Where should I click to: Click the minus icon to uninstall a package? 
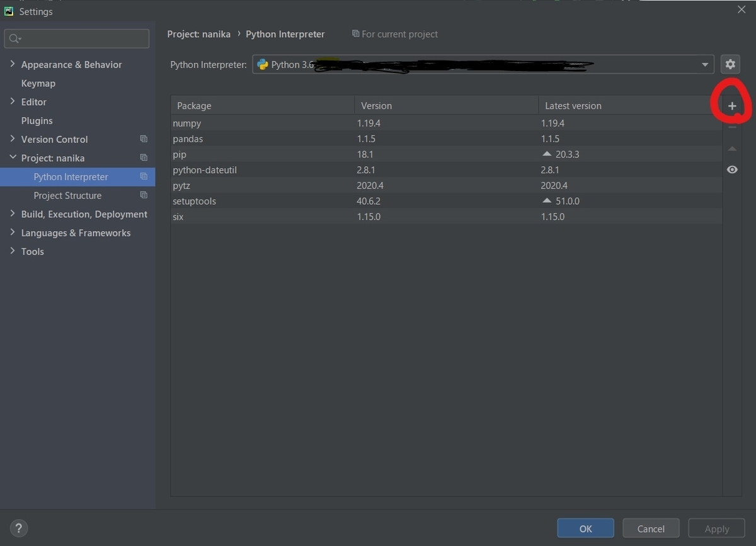pos(732,127)
